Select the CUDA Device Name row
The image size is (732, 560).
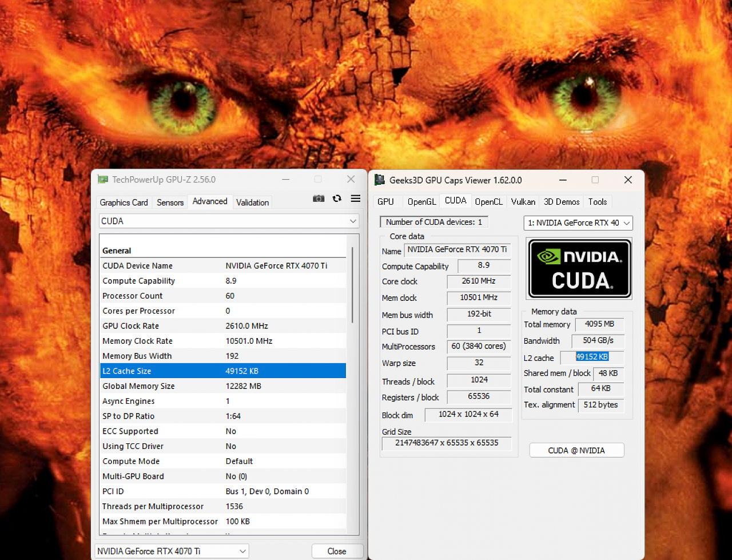tap(223, 265)
